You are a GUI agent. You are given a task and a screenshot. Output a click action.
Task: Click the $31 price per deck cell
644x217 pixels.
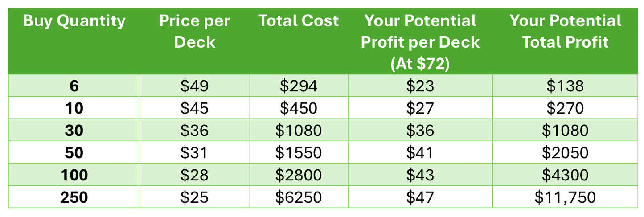point(194,152)
